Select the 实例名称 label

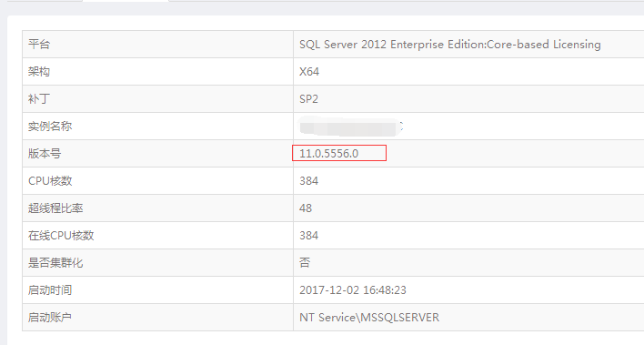(50, 127)
